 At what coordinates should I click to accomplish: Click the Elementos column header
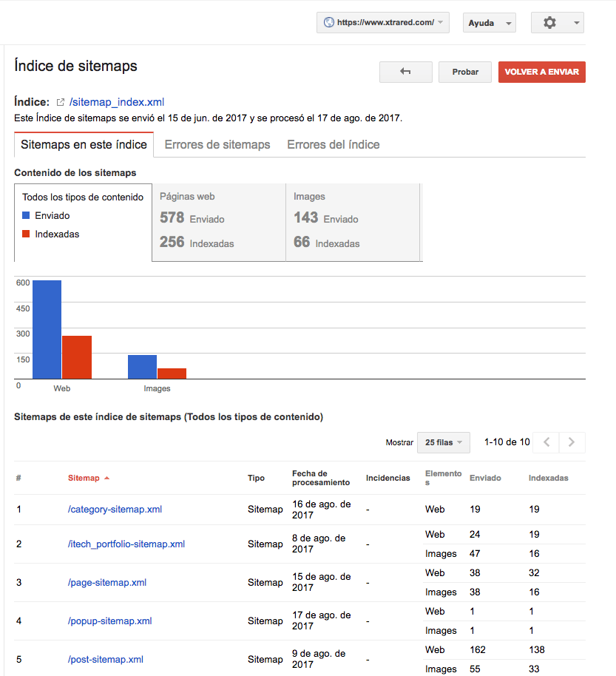click(x=444, y=478)
